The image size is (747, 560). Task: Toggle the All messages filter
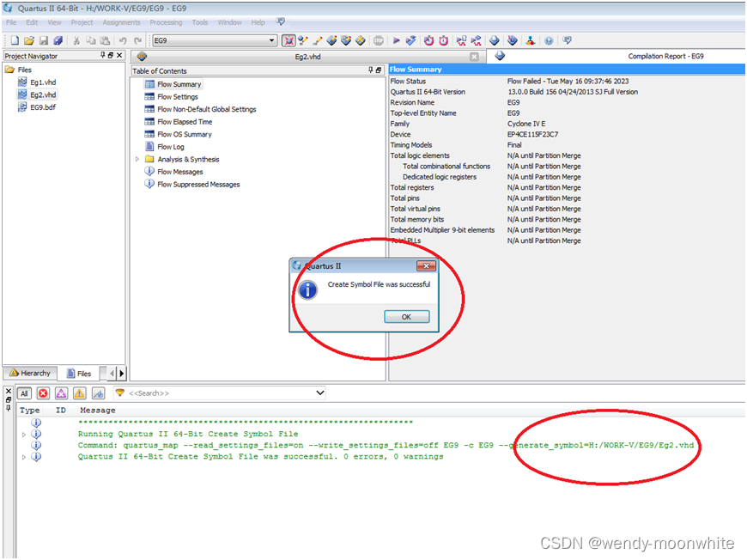[x=24, y=393]
